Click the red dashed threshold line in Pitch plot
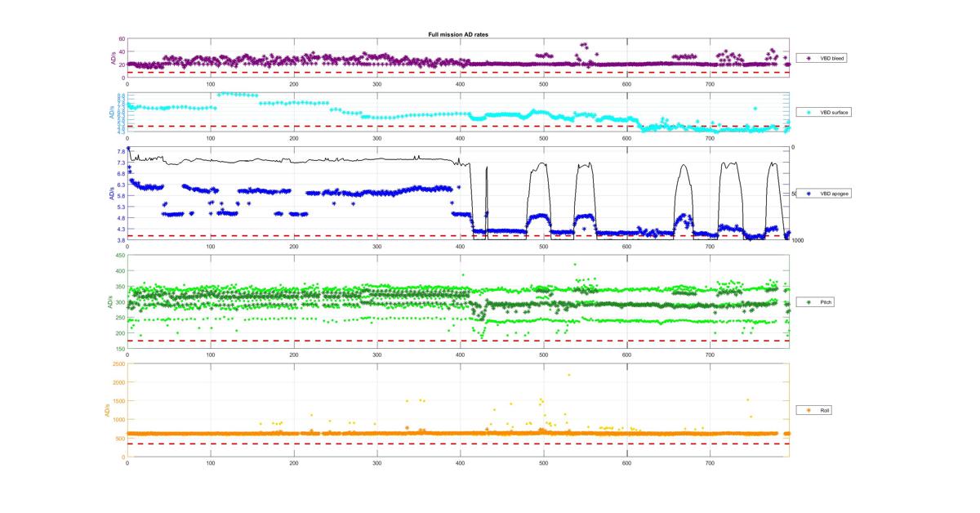Viewport: 980px width, 513px height. [x=458, y=341]
